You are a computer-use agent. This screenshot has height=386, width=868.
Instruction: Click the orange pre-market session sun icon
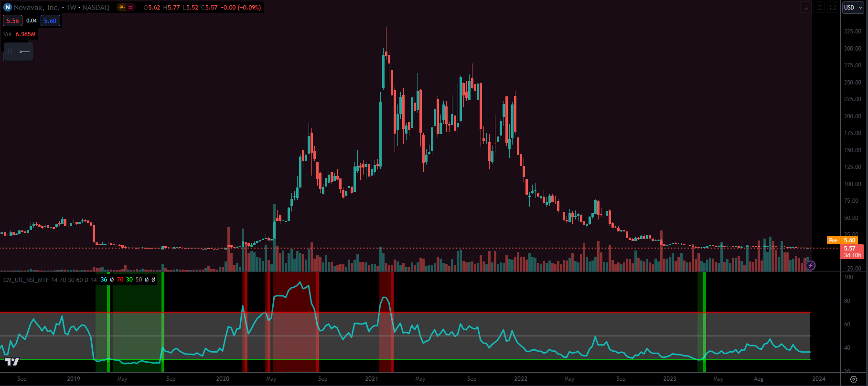pos(121,7)
